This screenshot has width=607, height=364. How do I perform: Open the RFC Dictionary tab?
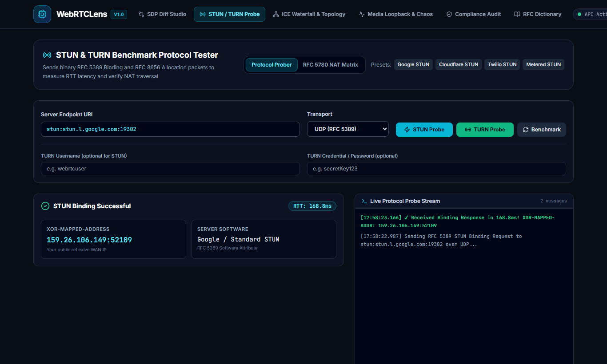point(538,14)
